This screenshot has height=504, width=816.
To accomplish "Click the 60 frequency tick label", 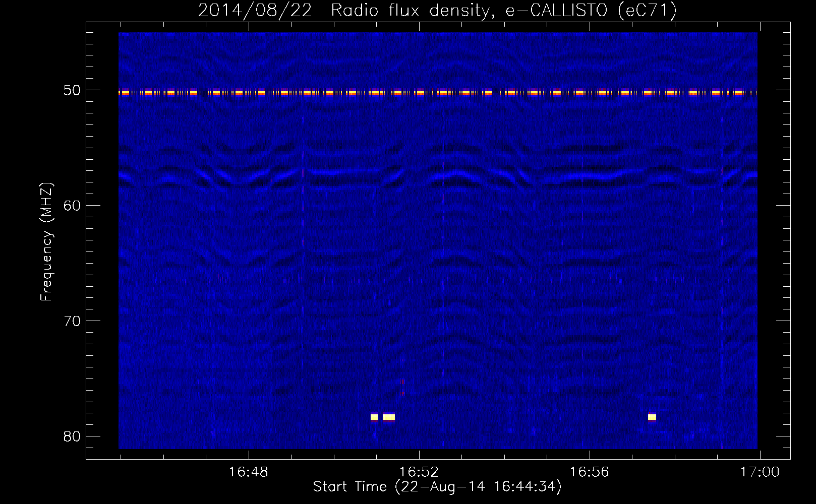I will tap(72, 206).
